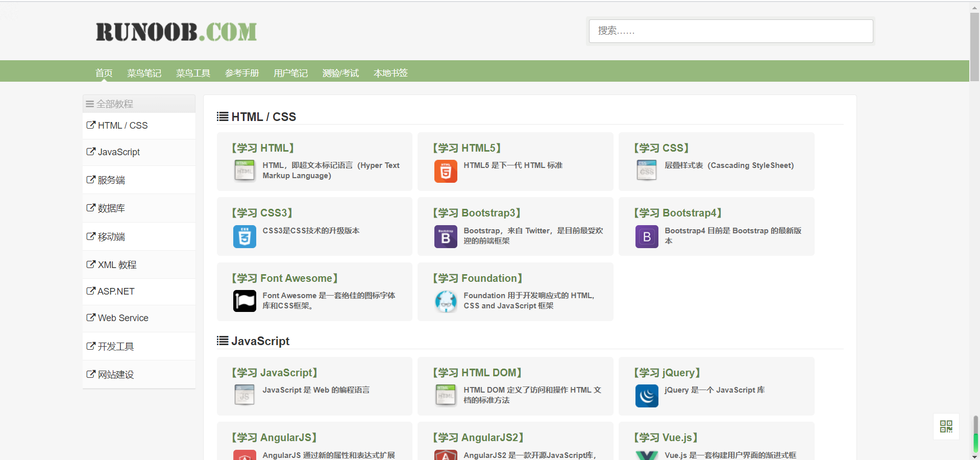This screenshot has width=980, height=460.
Task: Click the page vertical scrollbar thumb
Action: point(974,47)
